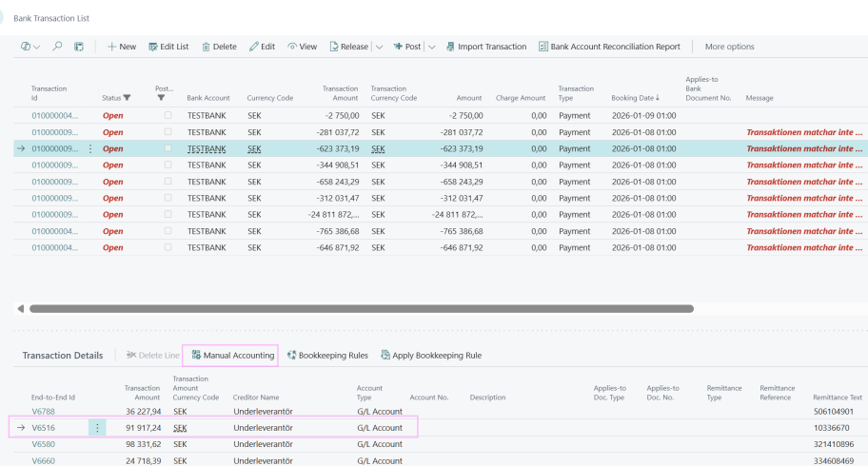Click the Delete trash button

click(219, 47)
